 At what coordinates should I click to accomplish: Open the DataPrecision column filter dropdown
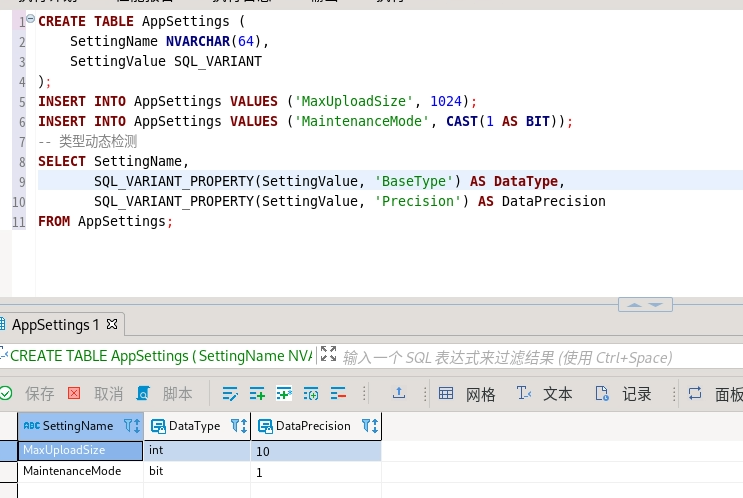click(366, 426)
